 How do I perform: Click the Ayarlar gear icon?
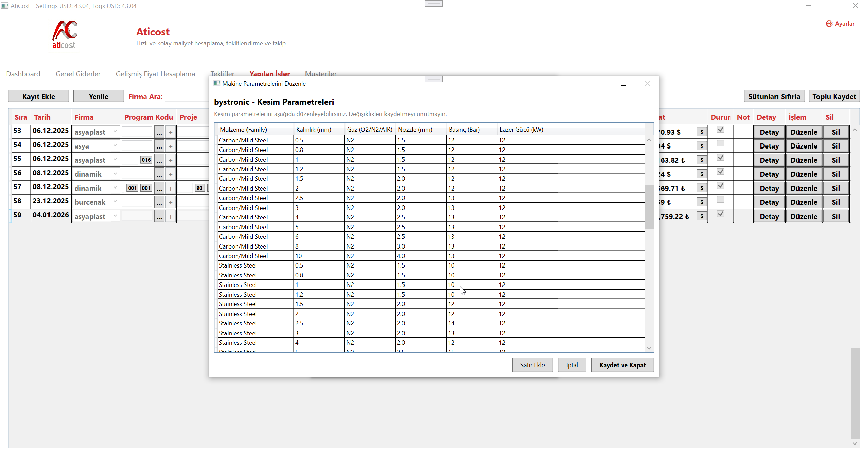coord(829,24)
